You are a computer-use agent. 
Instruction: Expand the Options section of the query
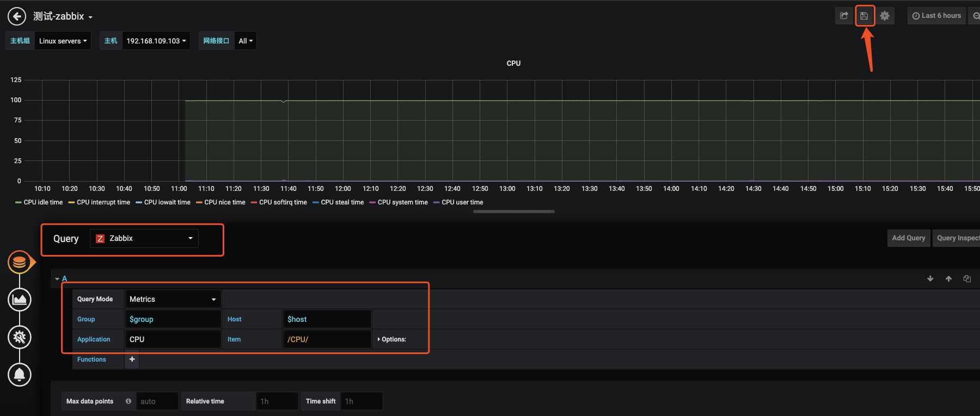tap(392, 339)
